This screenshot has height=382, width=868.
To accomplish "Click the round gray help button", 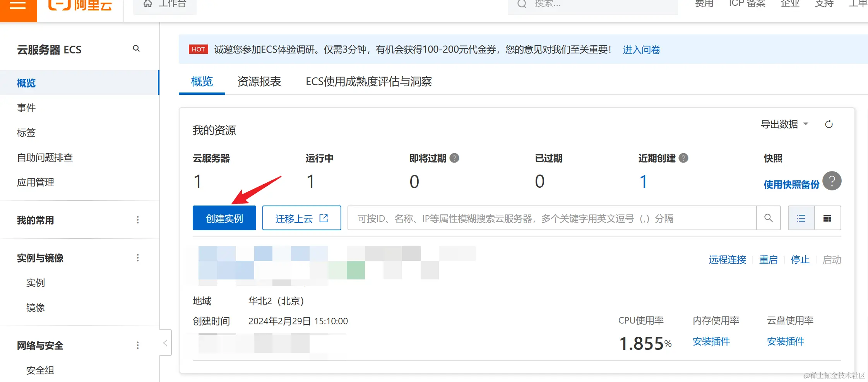I will 832,181.
